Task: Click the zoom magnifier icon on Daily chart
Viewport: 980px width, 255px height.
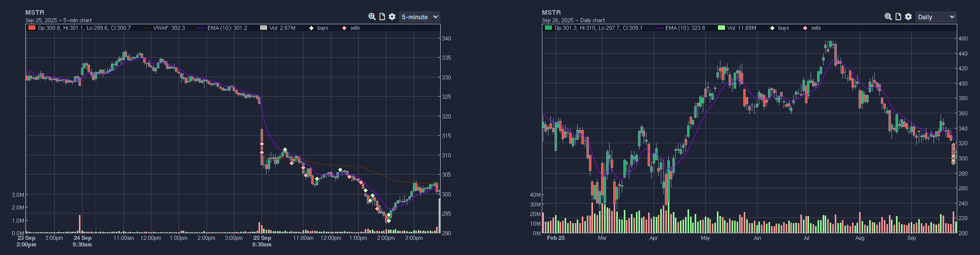Action: coord(888,17)
